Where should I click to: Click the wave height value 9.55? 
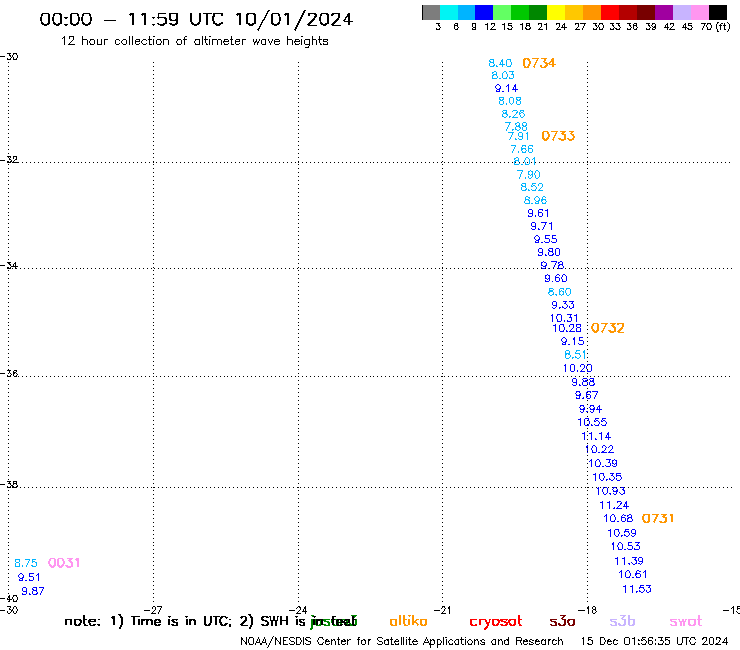pos(546,239)
